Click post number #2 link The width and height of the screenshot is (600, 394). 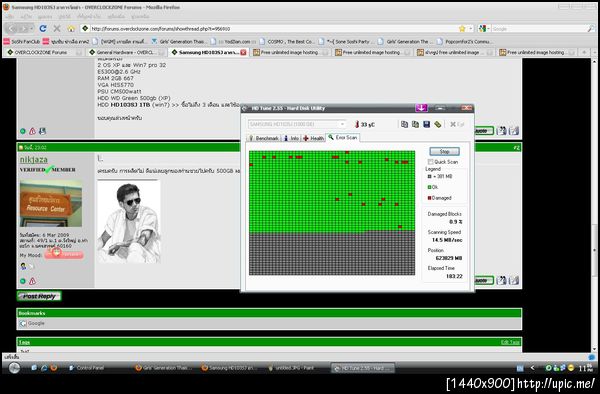click(516, 147)
